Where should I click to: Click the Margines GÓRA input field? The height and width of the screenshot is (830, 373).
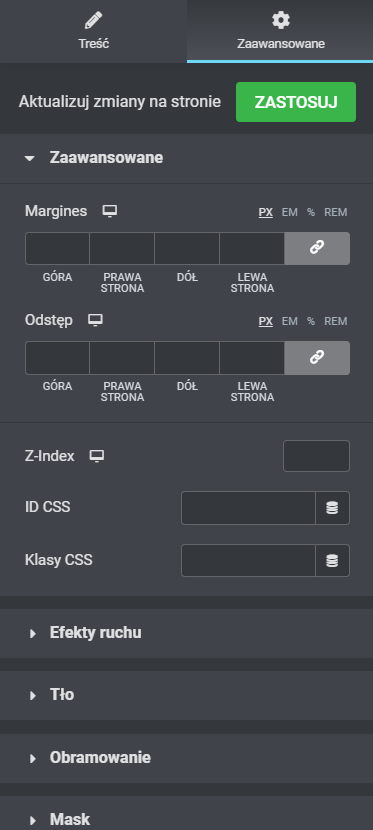click(x=58, y=248)
